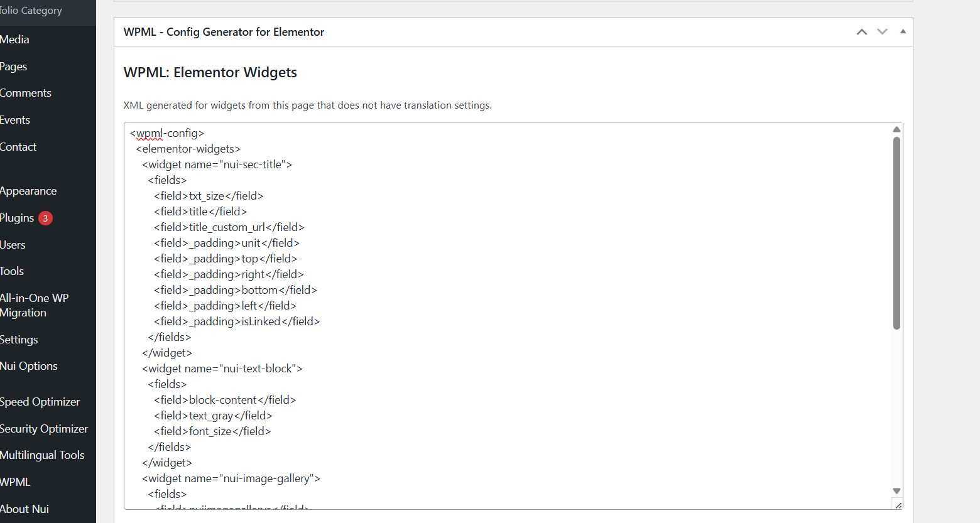This screenshot has width=980, height=523.
Task: Move the WPML metabox up
Action: coord(862,32)
